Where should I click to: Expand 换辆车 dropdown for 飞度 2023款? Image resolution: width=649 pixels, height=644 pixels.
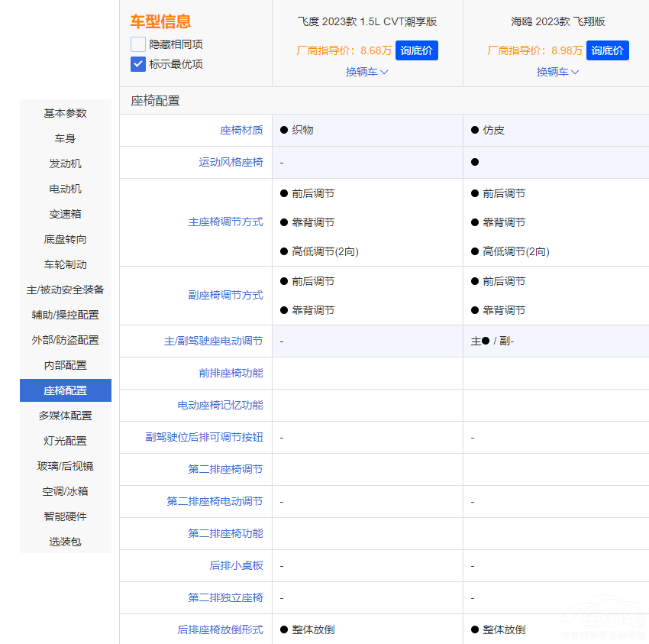tap(366, 72)
